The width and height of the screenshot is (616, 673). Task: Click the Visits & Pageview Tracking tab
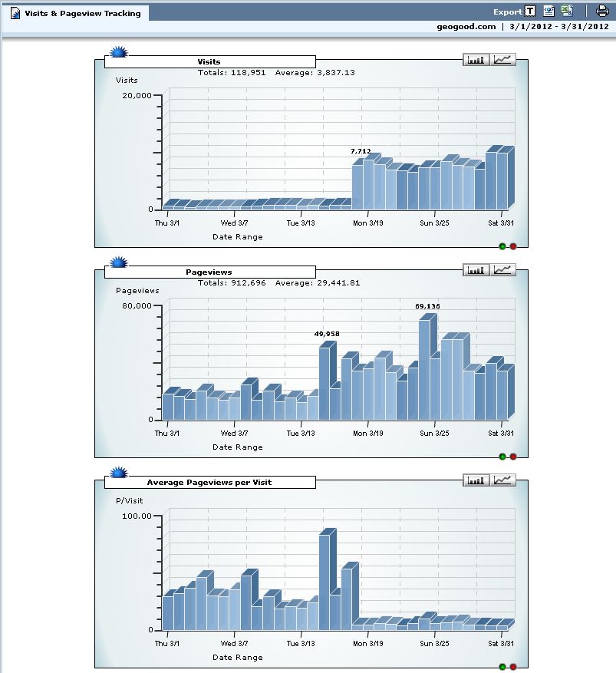point(75,13)
